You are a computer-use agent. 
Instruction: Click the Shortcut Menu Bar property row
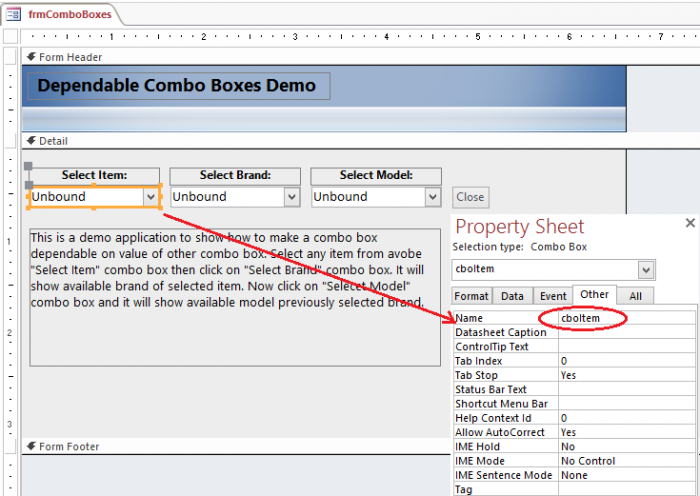tap(574, 404)
